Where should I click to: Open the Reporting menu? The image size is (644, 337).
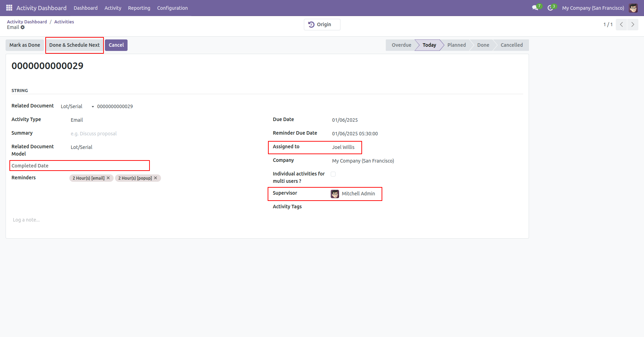tap(139, 8)
